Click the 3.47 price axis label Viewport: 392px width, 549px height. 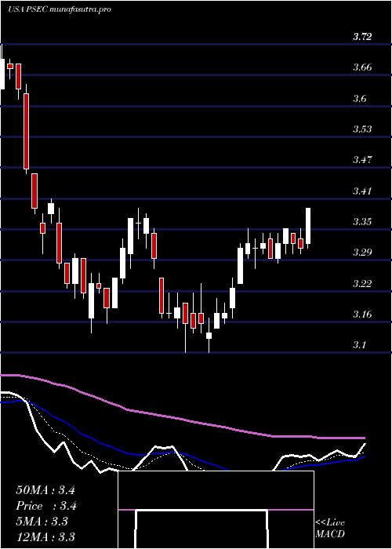362,160
